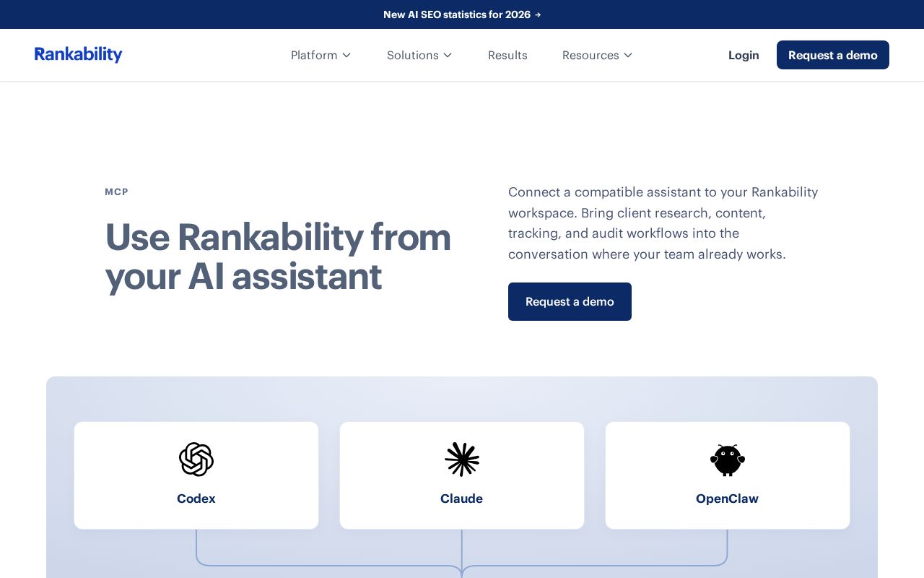Expand the Solutions menu chevron
The width and height of the screenshot is (924, 578).
pyautogui.click(x=448, y=55)
